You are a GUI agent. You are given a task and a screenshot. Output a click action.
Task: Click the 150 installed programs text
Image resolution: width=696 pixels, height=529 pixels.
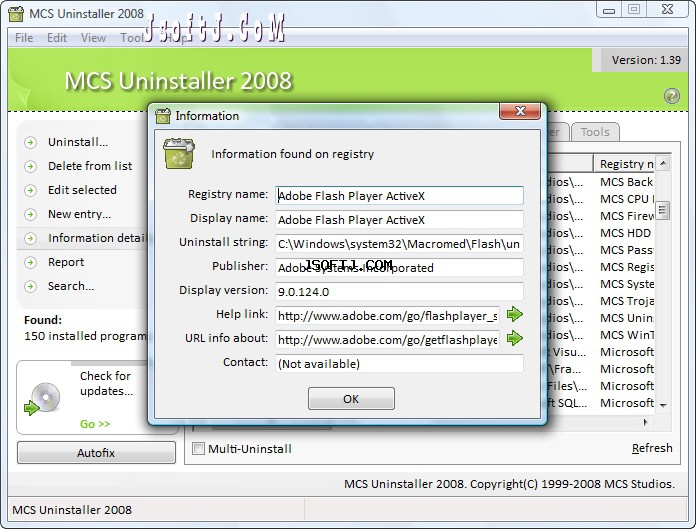point(85,336)
